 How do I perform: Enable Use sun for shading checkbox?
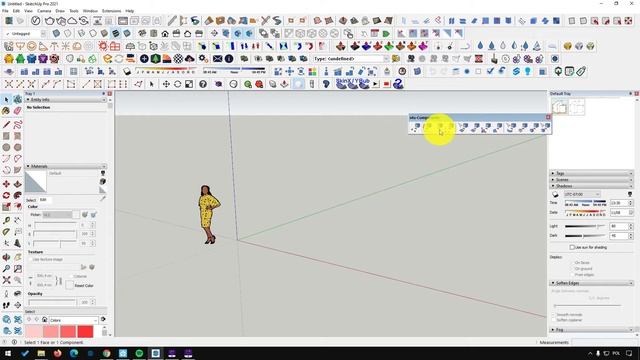pos(572,247)
